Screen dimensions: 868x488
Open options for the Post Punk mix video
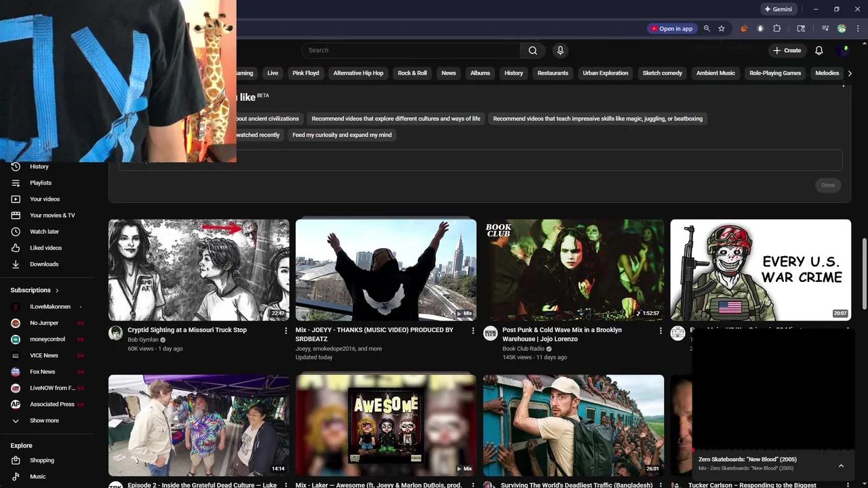660,331
